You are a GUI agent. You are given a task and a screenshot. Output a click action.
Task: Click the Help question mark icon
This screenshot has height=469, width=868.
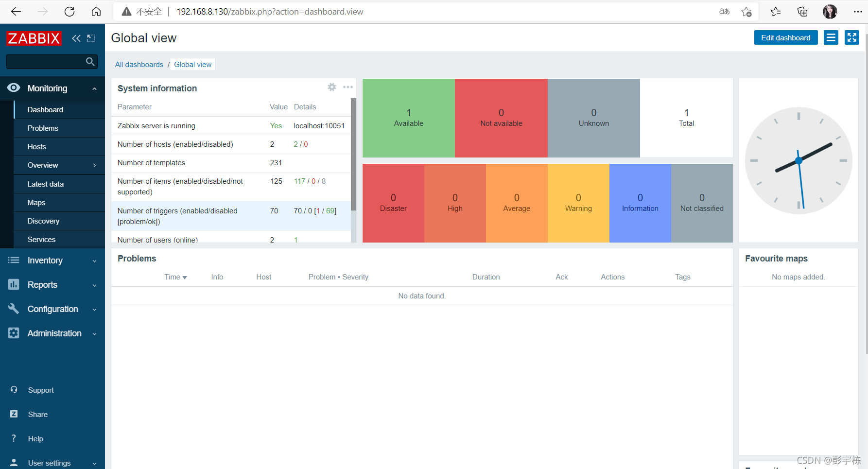[14, 438]
